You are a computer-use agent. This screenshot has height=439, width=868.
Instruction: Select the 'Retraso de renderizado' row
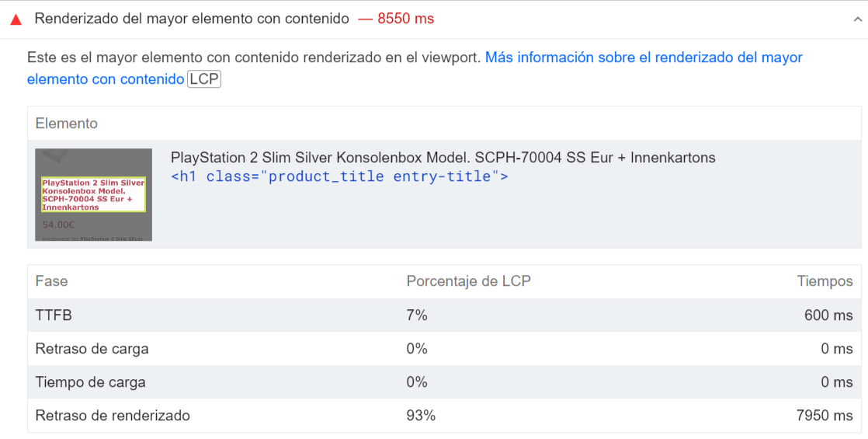(444, 415)
